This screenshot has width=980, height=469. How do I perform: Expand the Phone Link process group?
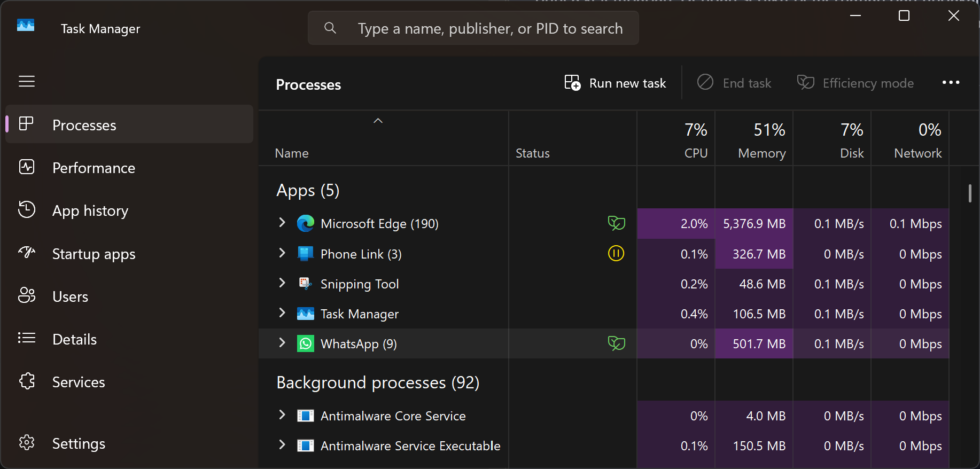pos(282,253)
